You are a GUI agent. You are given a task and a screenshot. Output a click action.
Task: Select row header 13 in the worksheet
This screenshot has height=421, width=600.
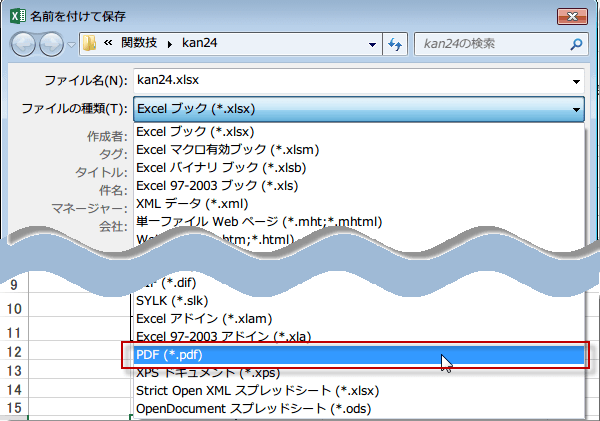click(x=14, y=371)
